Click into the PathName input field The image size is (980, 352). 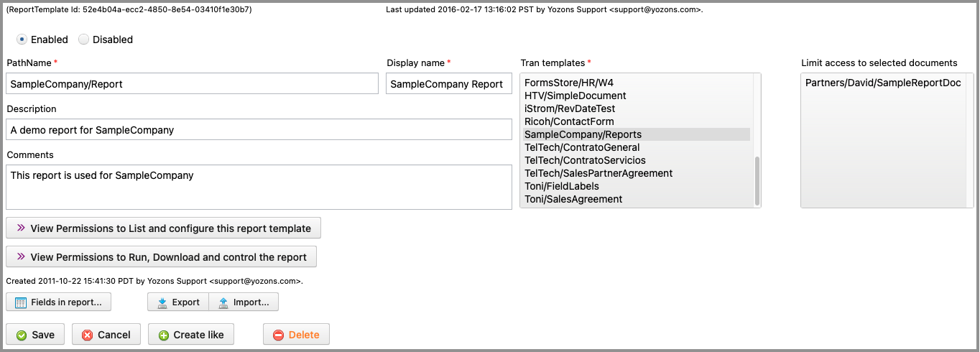tap(192, 84)
